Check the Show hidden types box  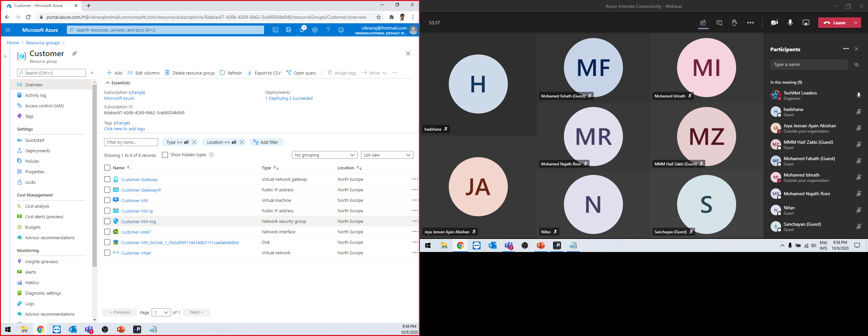coord(165,155)
